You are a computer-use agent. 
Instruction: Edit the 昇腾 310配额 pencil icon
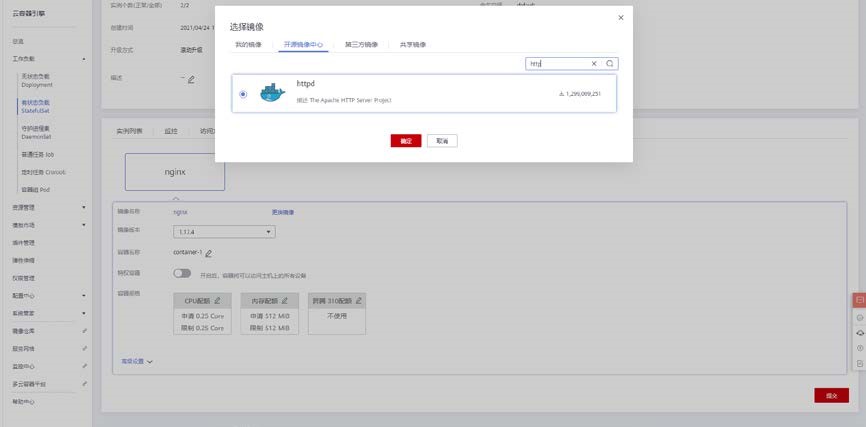tap(358, 301)
